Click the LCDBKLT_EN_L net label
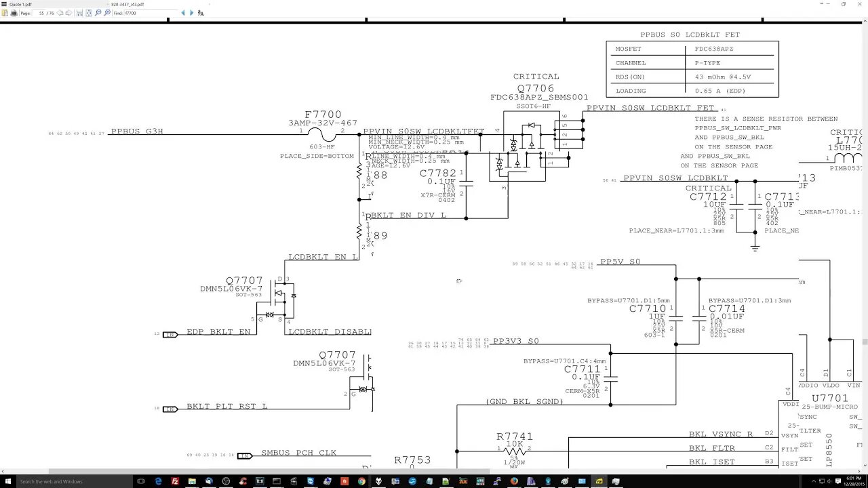 coord(323,257)
